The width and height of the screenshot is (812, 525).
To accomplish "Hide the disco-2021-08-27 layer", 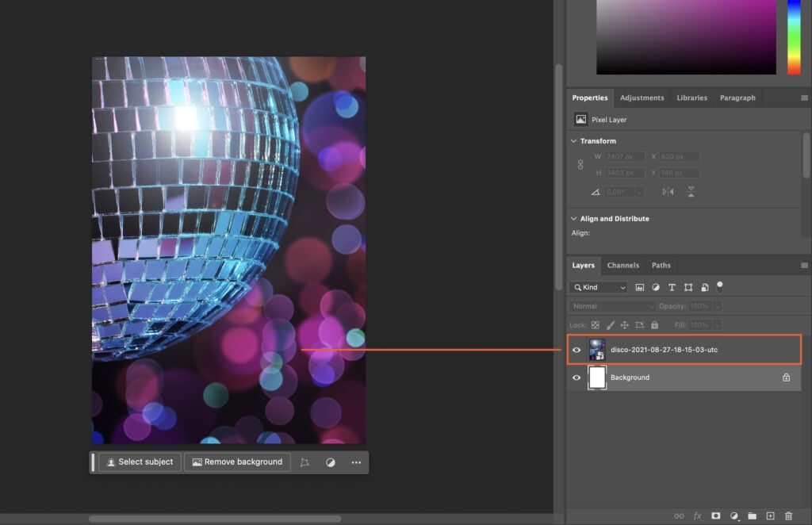I will click(x=576, y=349).
